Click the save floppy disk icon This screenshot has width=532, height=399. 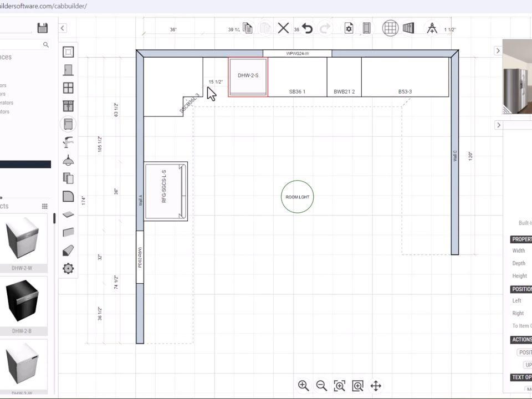(x=42, y=28)
